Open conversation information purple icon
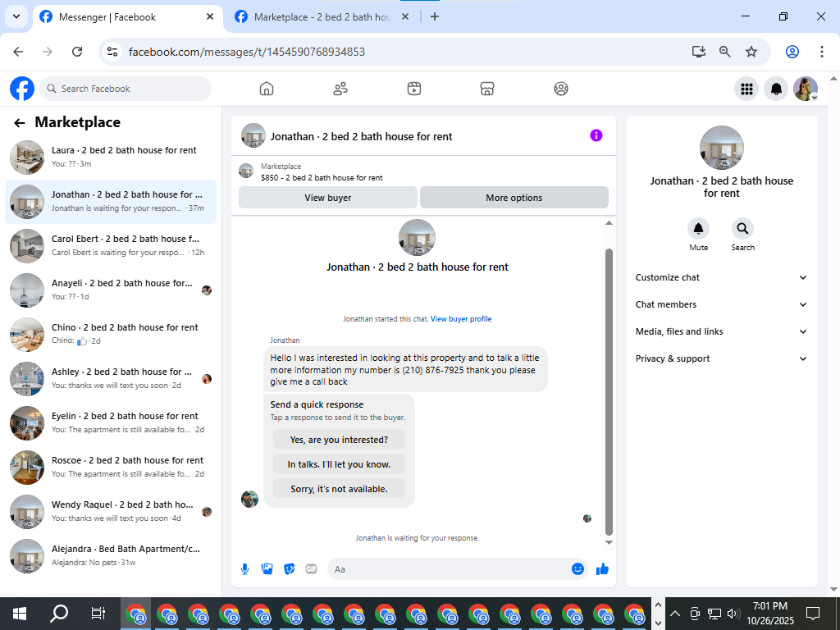The height and width of the screenshot is (630, 840). tap(596, 135)
